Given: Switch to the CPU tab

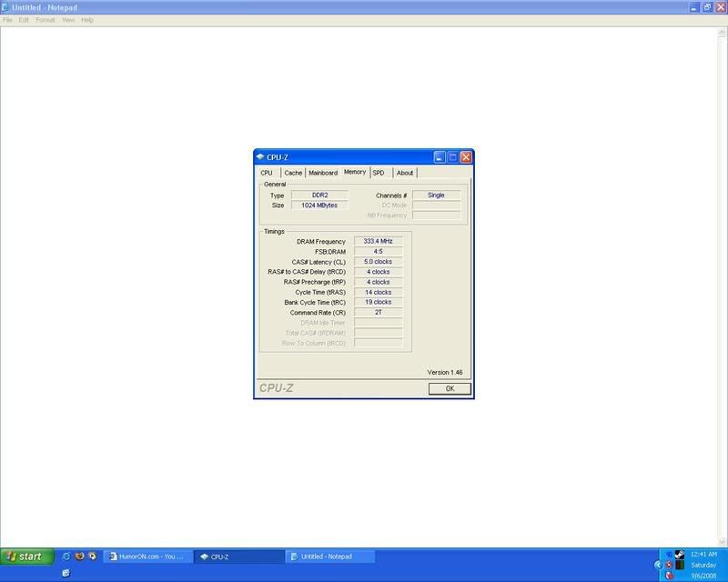Looking at the screenshot, I should tap(268, 172).
